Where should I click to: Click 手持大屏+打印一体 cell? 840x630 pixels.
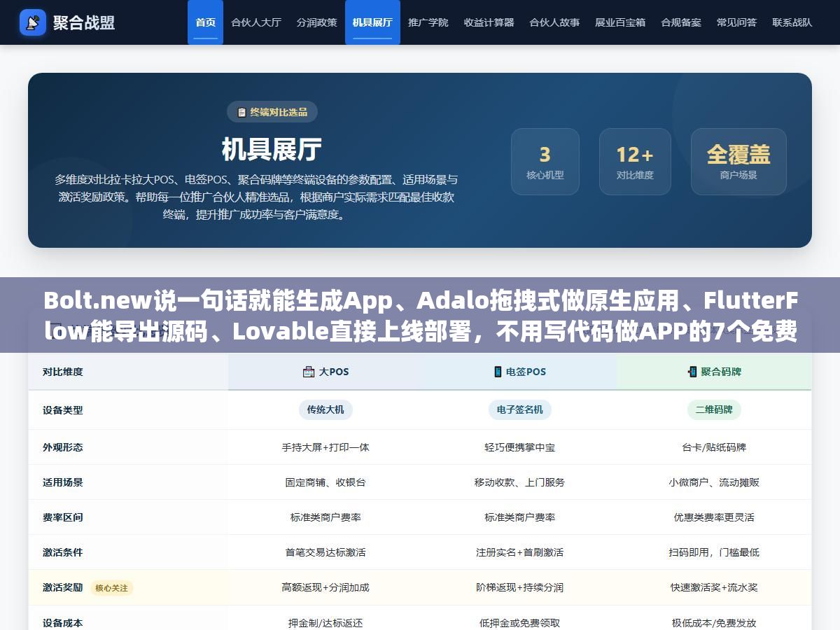(x=325, y=447)
